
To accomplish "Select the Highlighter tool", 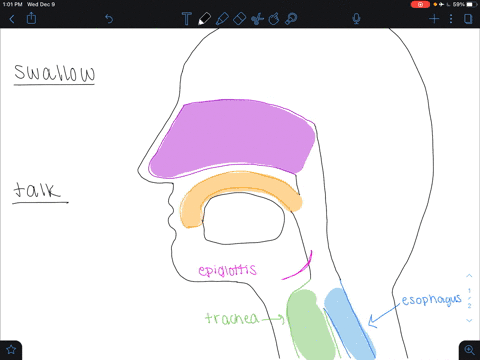I will (222, 19).
